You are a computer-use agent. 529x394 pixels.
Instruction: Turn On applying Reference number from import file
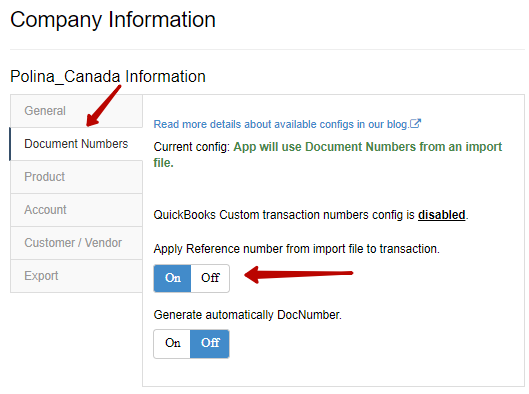172,278
